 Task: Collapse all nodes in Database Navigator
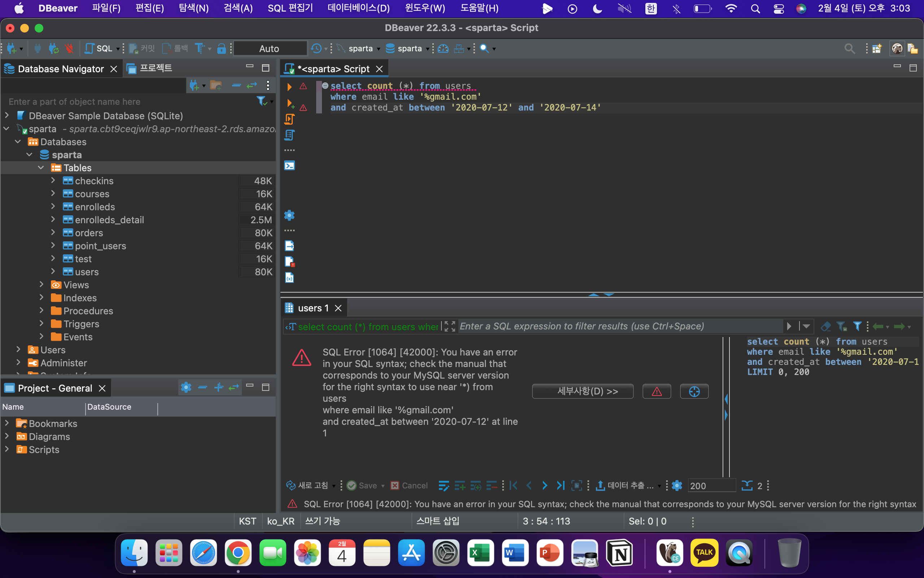[236, 85]
